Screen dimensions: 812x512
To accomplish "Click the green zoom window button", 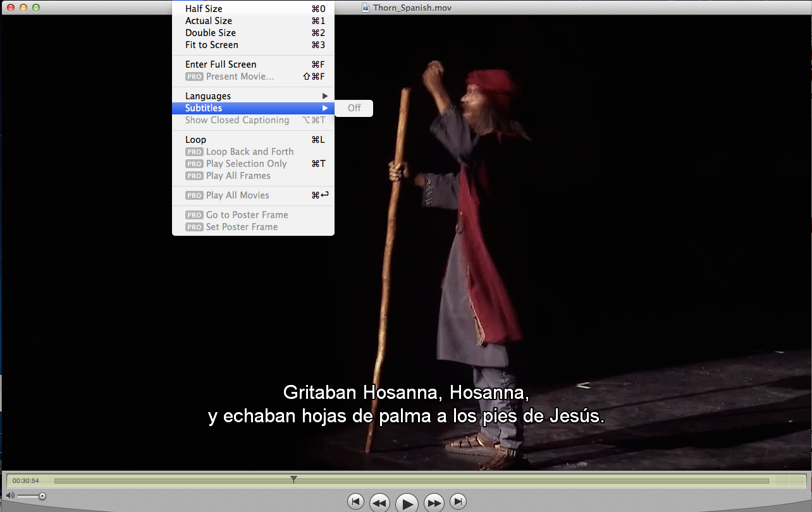I will (x=36, y=8).
